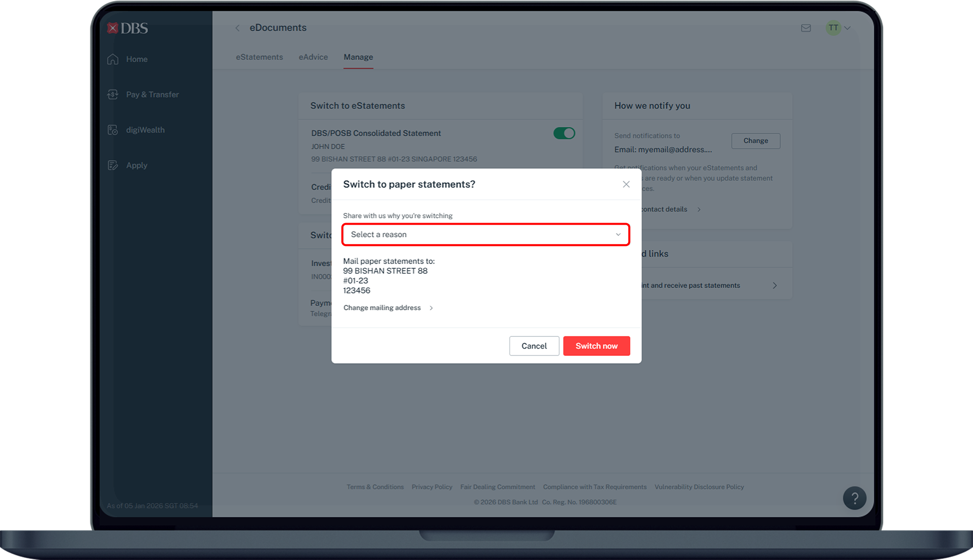Viewport: 973px width, 560px height.
Task: Click the digiWealth sidebar icon
Action: [113, 130]
